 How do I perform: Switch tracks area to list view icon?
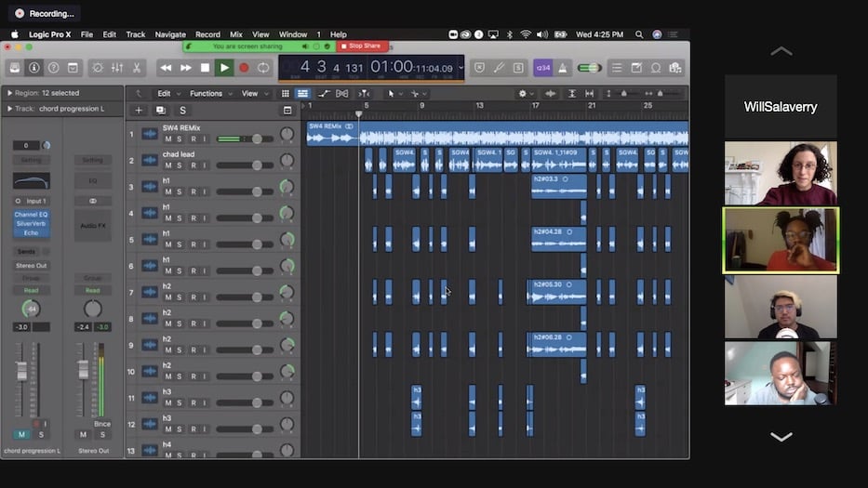click(x=302, y=94)
